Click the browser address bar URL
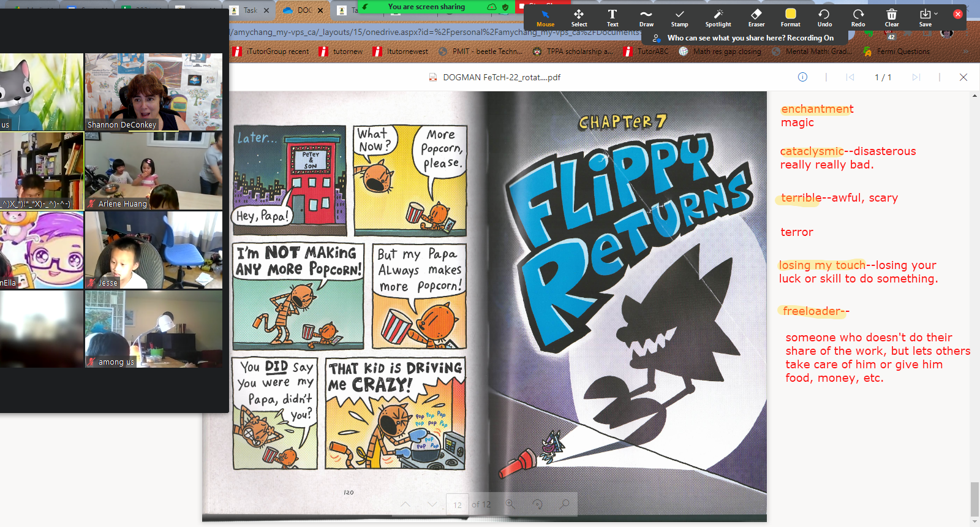The width and height of the screenshot is (980, 527). (x=435, y=32)
